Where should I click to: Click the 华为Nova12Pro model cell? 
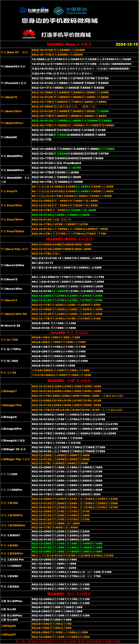pos(16,289)
